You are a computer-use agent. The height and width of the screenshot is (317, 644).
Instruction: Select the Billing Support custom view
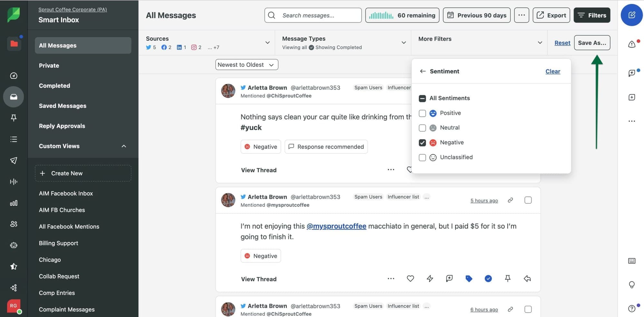tap(58, 243)
